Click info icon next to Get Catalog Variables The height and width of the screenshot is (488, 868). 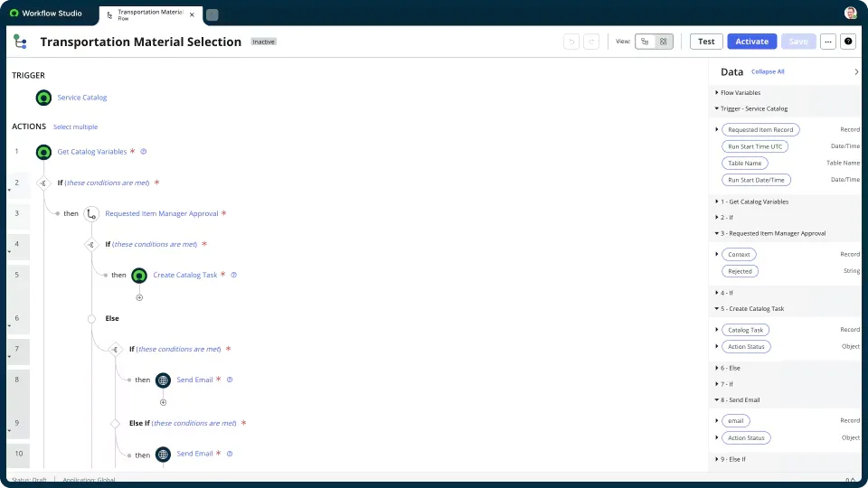point(144,152)
